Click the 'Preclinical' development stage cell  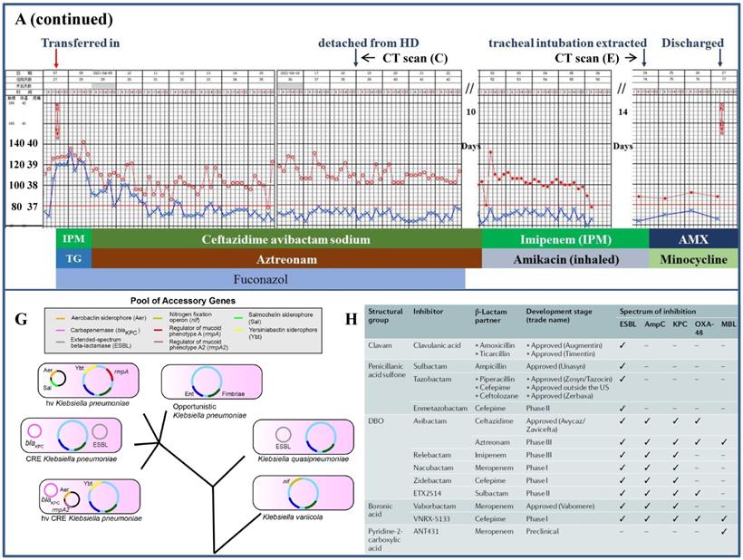(543, 531)
